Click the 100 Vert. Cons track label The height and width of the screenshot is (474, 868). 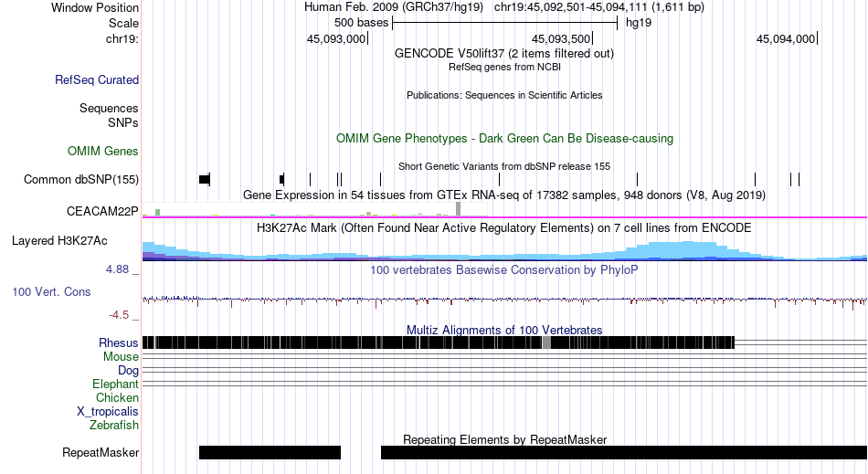point(51,291)
